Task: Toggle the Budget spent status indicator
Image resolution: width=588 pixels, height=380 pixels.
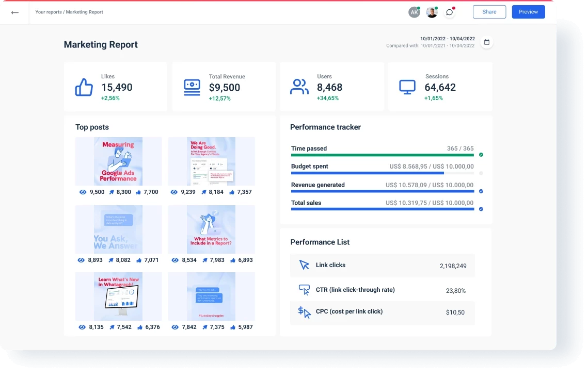Action: (481, 173)
